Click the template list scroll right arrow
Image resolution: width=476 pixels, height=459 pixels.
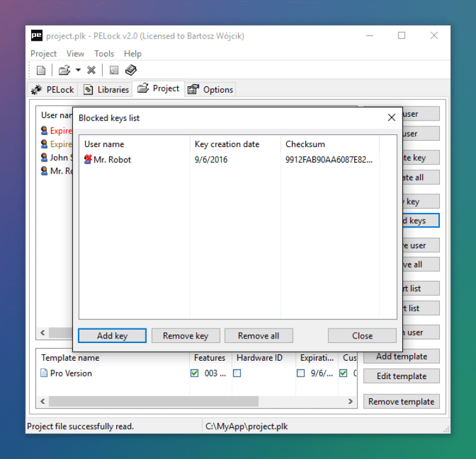point(350,401)
